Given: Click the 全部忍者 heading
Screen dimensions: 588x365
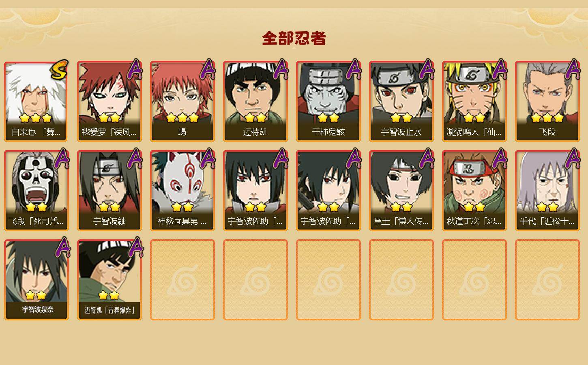Looking at the screenshot, I should pyautogui.click(x=294, y=39).
